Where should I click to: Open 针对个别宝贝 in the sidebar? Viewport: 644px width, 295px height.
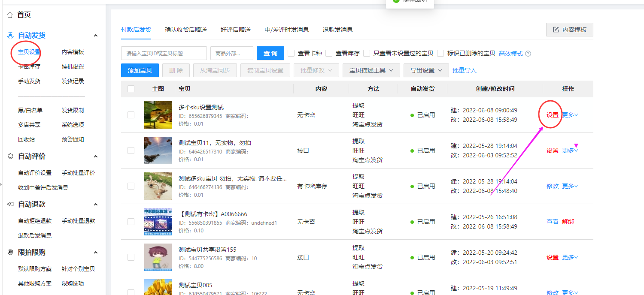[78, 269]
